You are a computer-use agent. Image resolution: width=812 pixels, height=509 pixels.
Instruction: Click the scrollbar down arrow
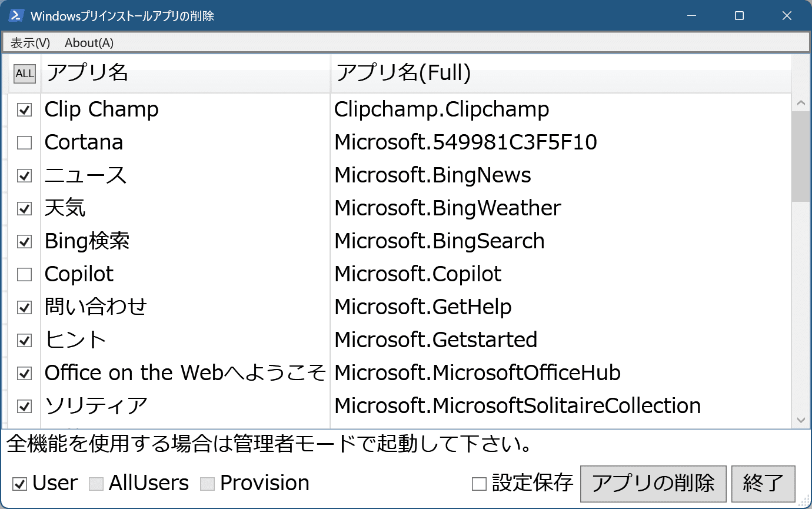pyautogui.click(x=800, y=420)
